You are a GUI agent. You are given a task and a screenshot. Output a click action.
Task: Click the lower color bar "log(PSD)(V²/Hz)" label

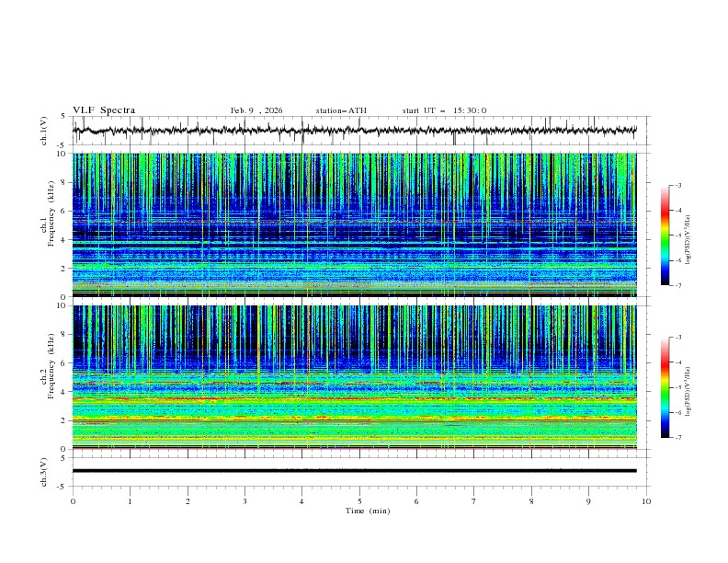tap(688, 391)
